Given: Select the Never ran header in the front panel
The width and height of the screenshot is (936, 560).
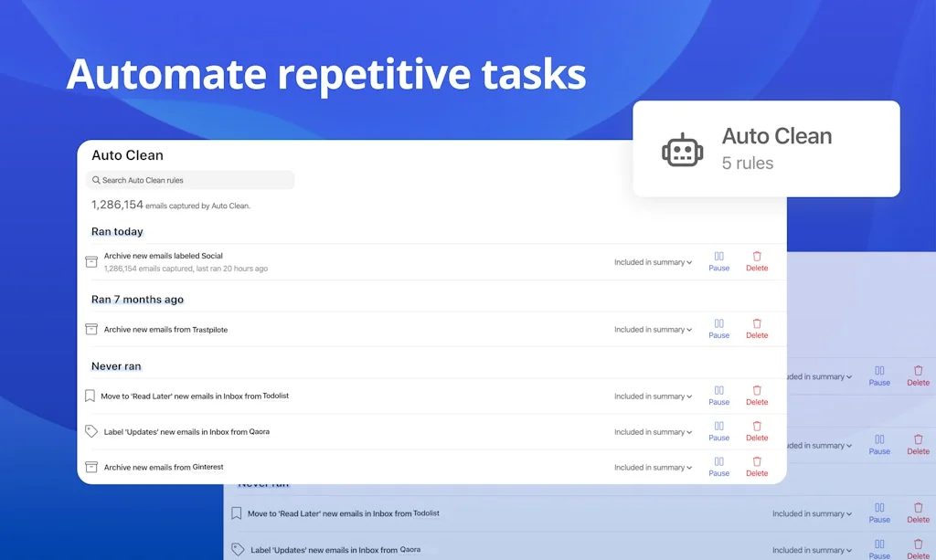Looking at the screenshot, I should pos(116,366).
